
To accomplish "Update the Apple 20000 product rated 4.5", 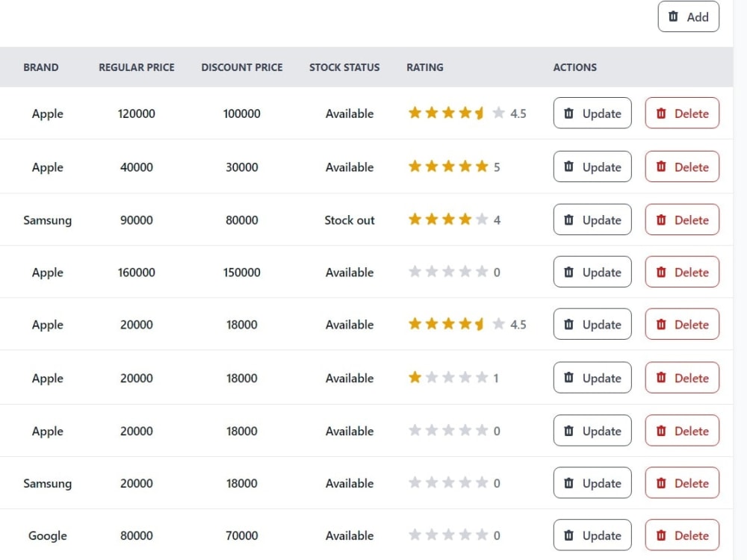I will pyautogui.click(x=592, y=324).
